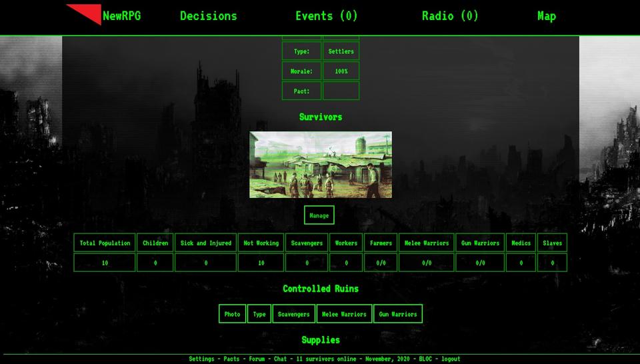The width and height of the screenshot is (640, 364).
Task: Go to Events (0) page
Action: (326, 16)
